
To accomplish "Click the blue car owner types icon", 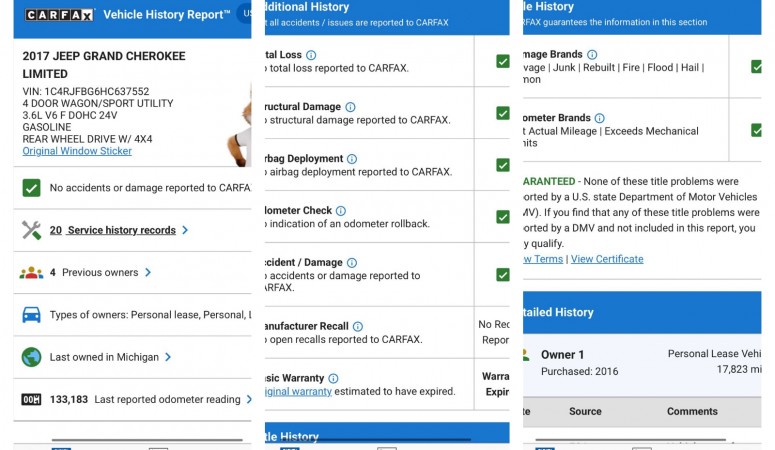I will point(32,315).
